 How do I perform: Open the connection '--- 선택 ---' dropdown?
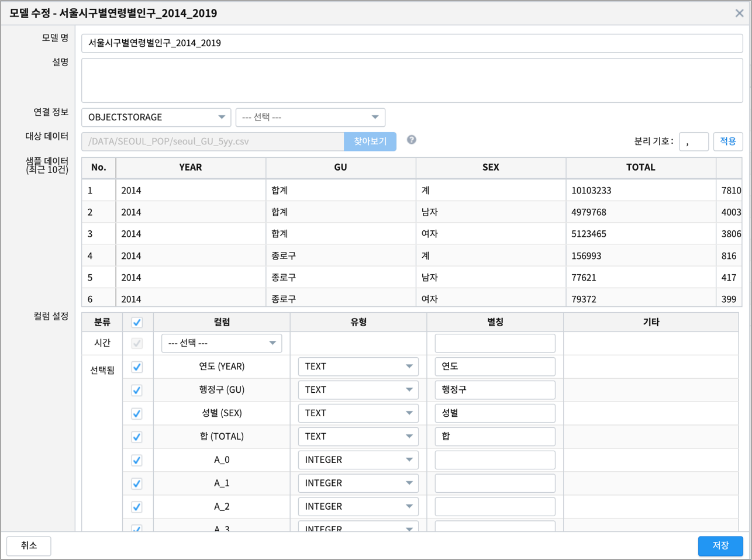pyautogui.click(x=310, y=117)
